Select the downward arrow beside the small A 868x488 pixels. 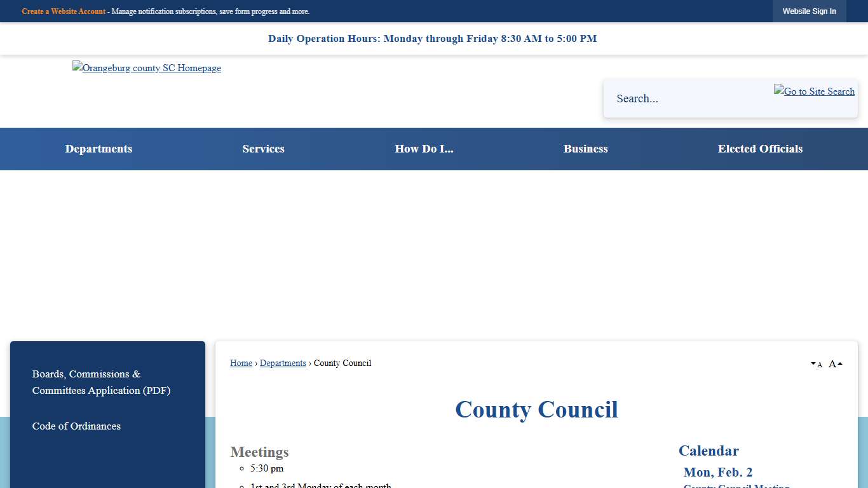812,363
